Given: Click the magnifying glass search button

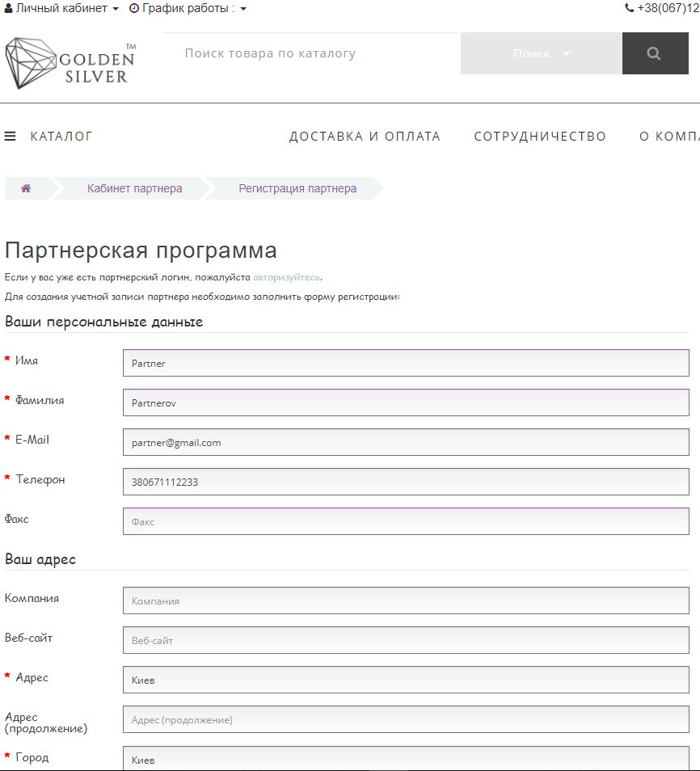Looking at the screenshot, I should [x=654, y=53].
